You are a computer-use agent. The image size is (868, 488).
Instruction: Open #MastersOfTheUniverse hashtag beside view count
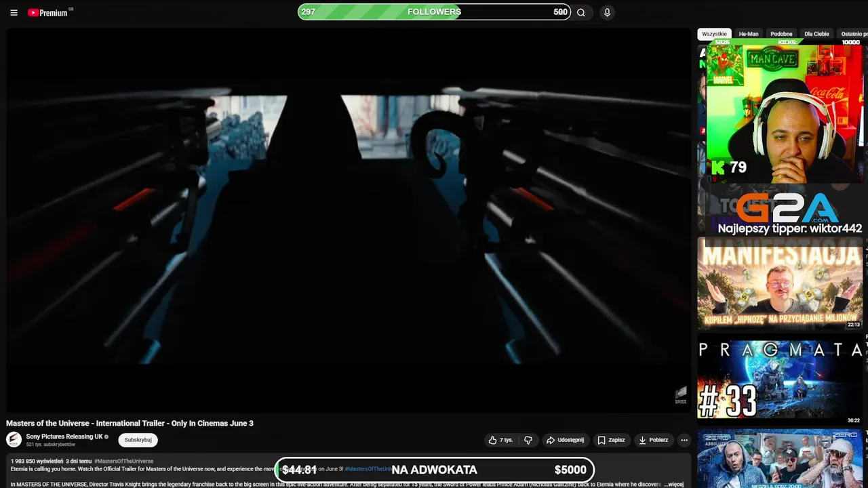[123, 461]
